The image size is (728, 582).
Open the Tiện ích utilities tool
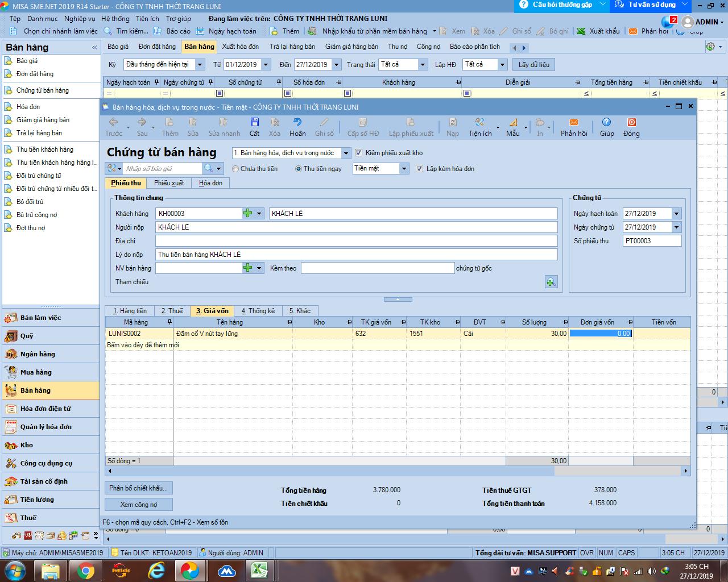(479, 123)
